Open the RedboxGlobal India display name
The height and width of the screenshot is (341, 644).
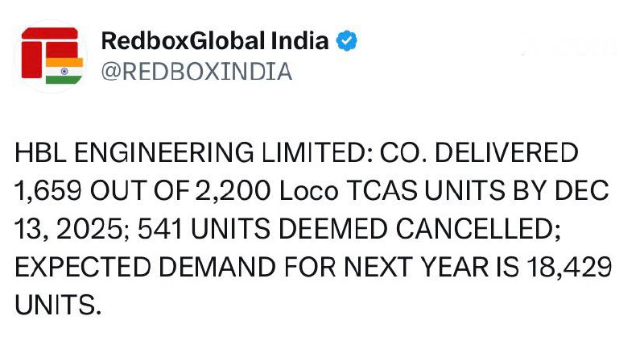[215, 41]
